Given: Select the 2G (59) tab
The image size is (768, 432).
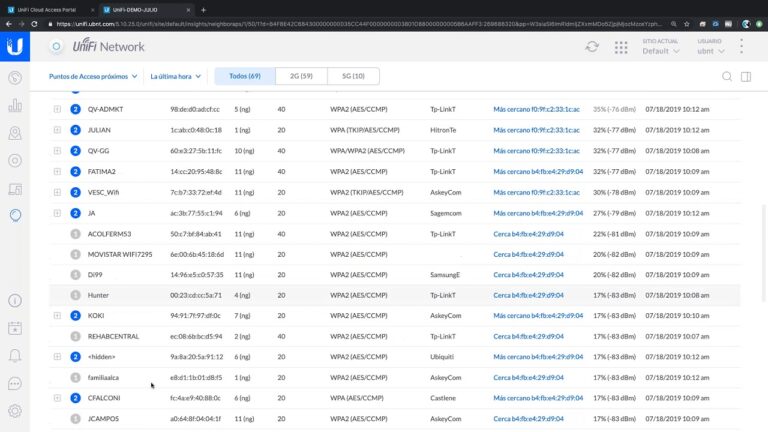Looking at the screenshot, I should (x=301, y=76).
